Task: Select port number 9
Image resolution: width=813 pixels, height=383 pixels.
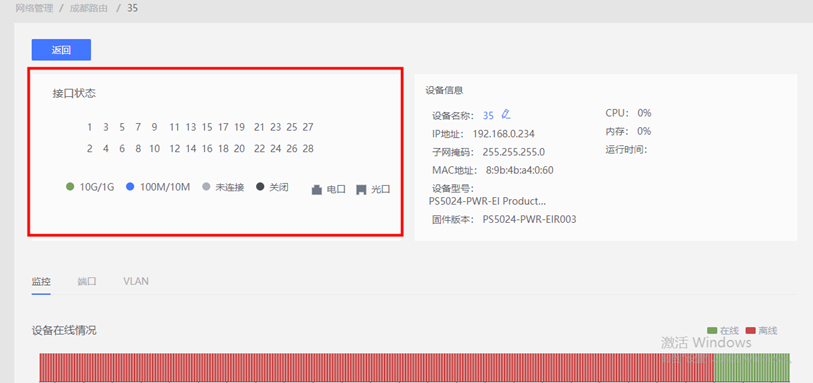Action: pyautogui.click(x=154, y=127)
